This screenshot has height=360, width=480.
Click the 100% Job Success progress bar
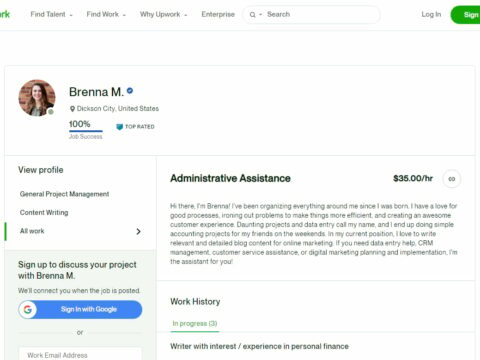86,131
